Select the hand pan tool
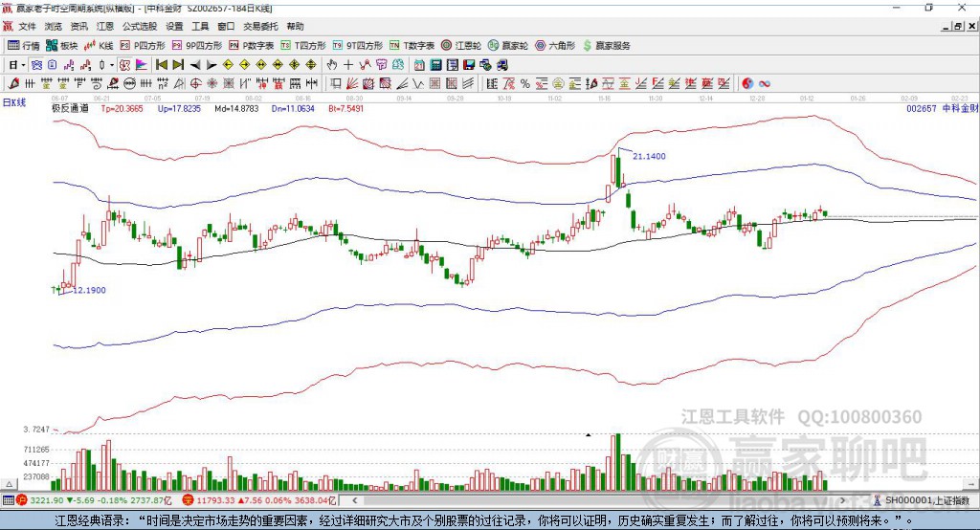 [x=331, y=65]
